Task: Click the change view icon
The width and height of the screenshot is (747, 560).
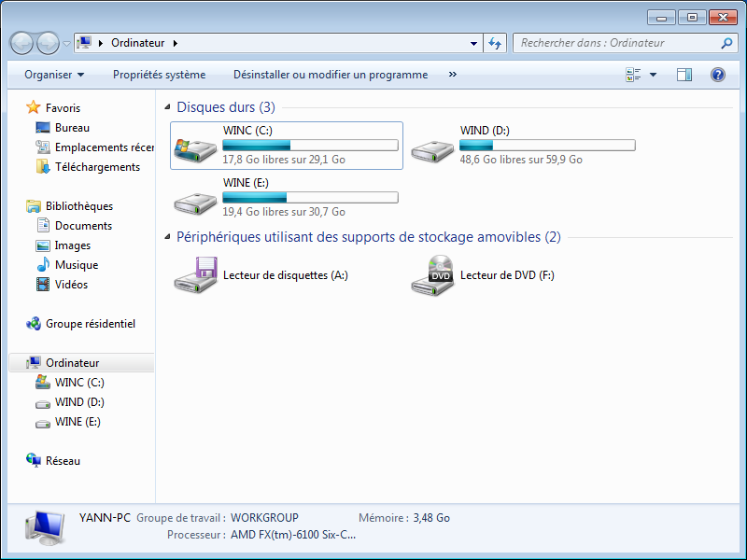Action: tap(633, 75)
